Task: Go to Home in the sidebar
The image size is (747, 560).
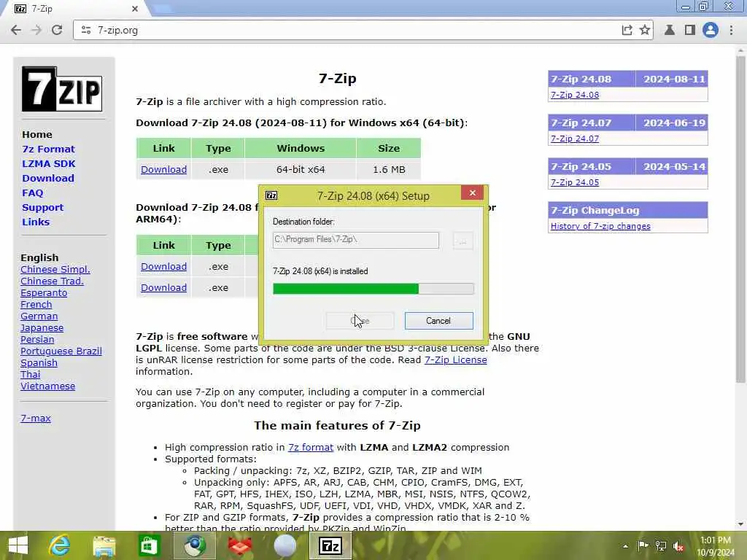Action: tap(36, 135)
